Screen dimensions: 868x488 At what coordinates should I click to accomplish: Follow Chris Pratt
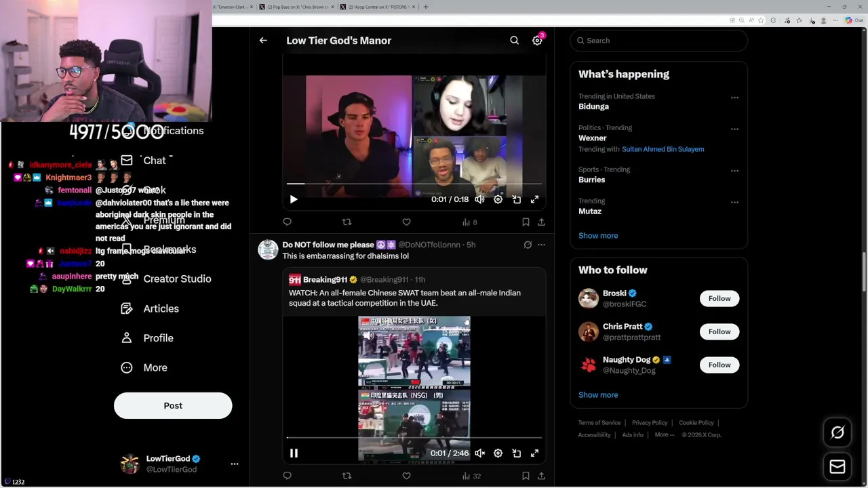[x=719, y=331]
